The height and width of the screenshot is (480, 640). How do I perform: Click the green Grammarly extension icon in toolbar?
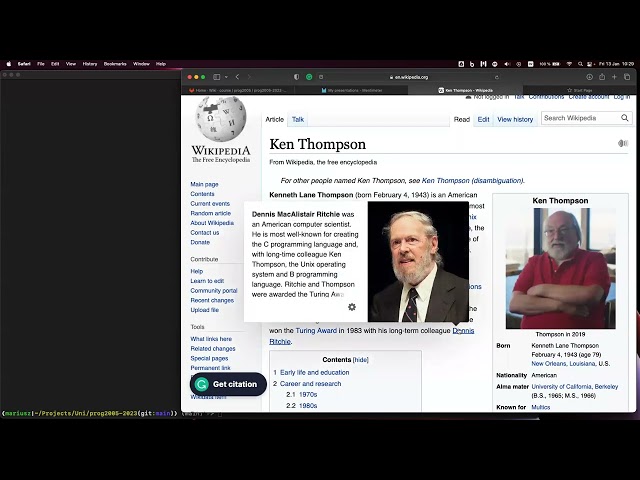pos(309,77)
